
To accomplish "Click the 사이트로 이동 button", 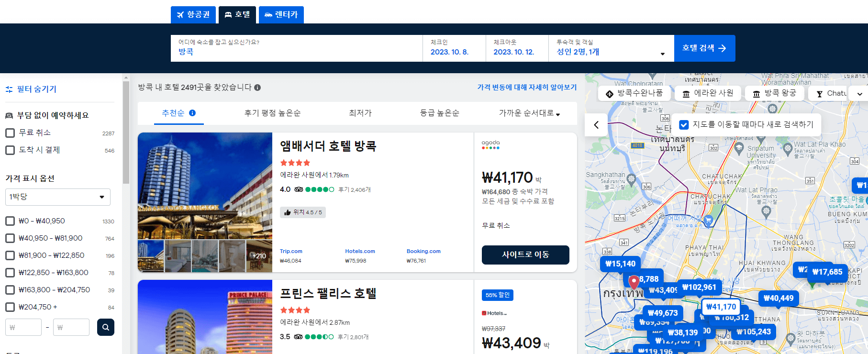I will click(525, 255).
